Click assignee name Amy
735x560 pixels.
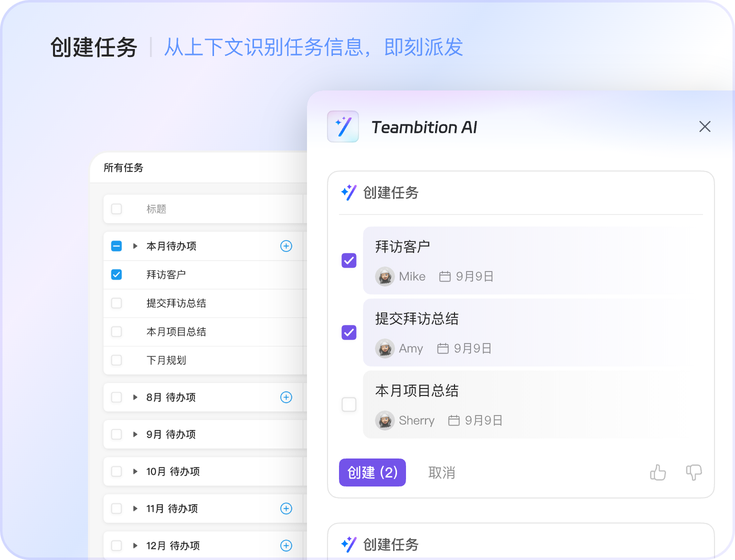click(411, 348)
